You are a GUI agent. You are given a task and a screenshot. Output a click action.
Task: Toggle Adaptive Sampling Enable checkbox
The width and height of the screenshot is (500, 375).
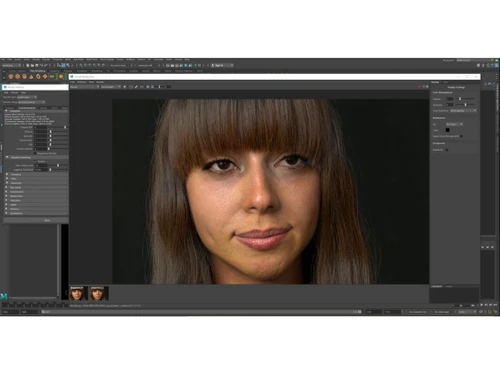[x=36, y=161]
